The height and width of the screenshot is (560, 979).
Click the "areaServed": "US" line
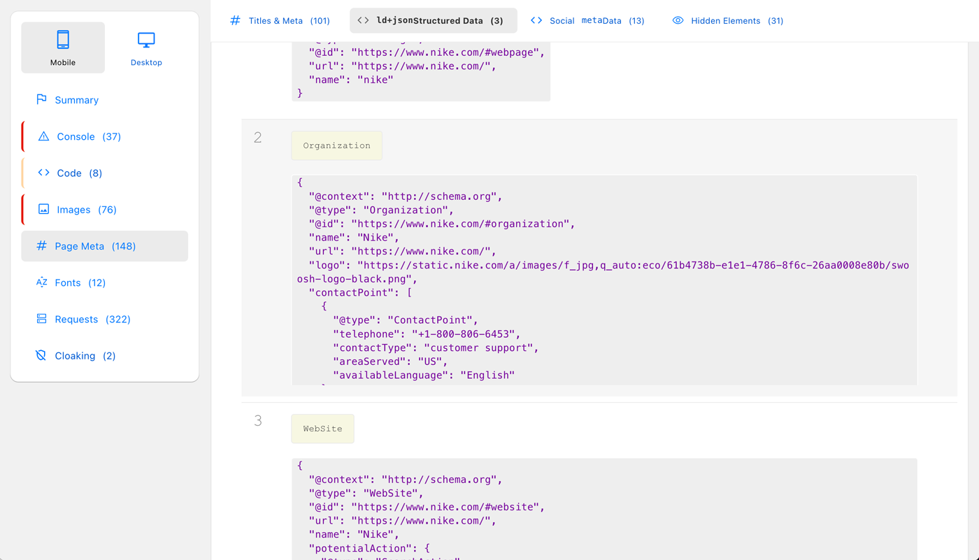click(x=390, y=361)
